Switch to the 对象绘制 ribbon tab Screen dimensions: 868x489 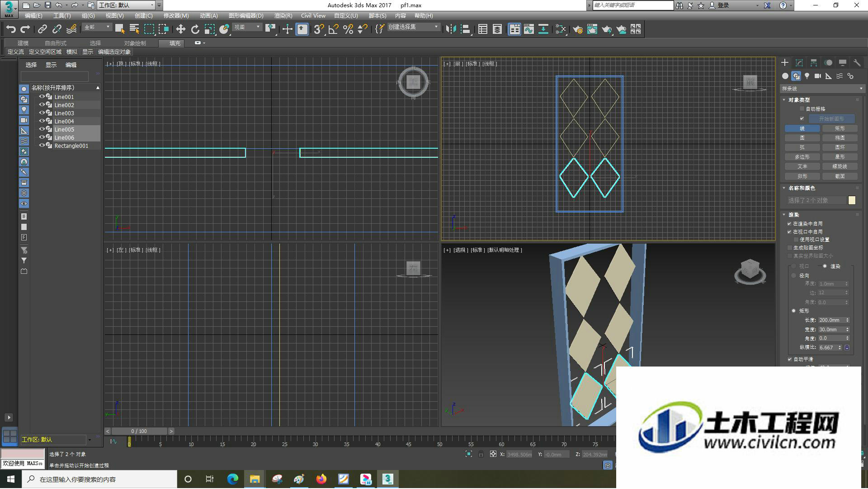pos(135,43)
